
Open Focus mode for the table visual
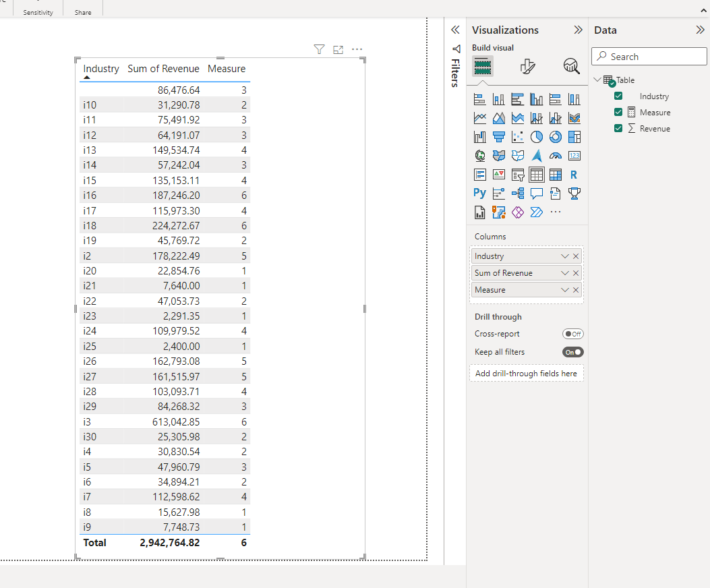[338, 49]
